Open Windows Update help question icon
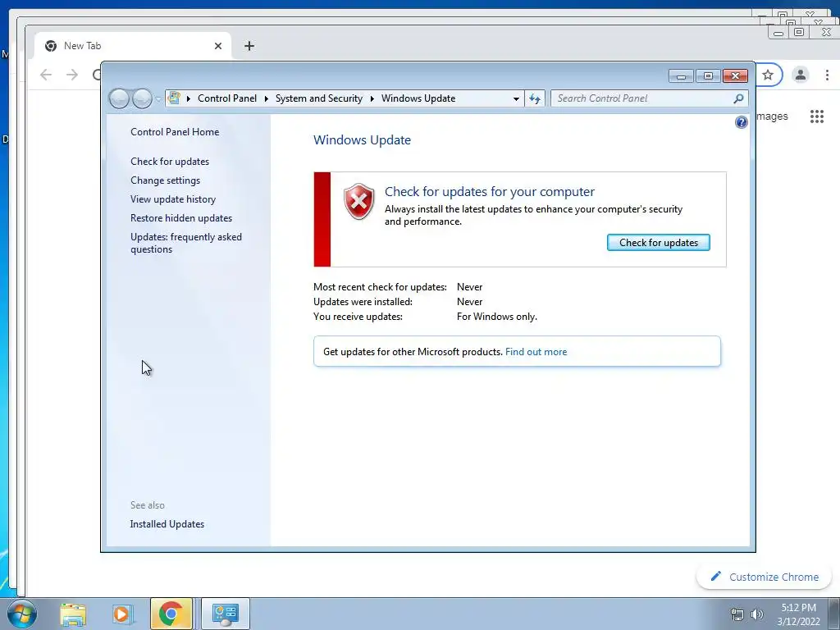The height and width of the screenshot is (630, 840). [741, 122]
